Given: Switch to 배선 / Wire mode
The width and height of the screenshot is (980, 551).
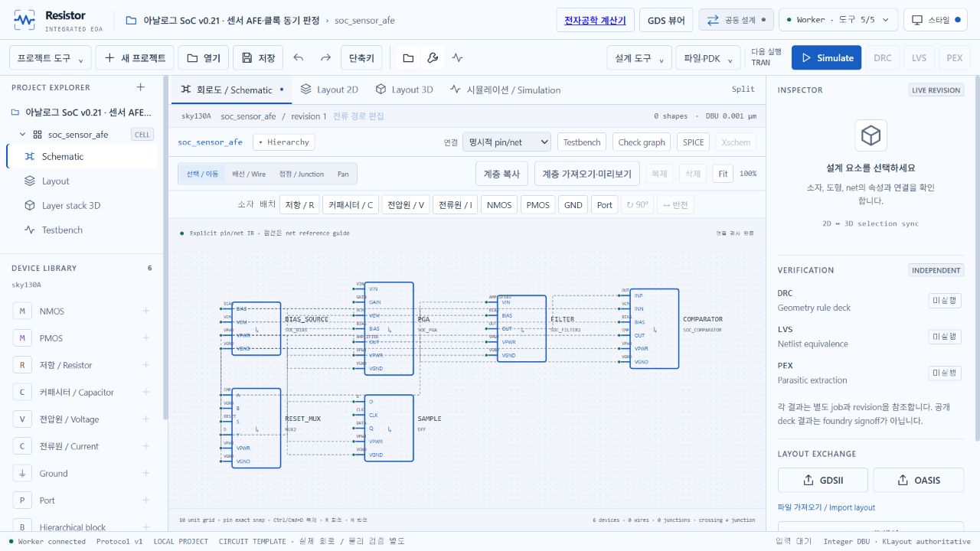Looking at the screenshot, I should 249,174.
